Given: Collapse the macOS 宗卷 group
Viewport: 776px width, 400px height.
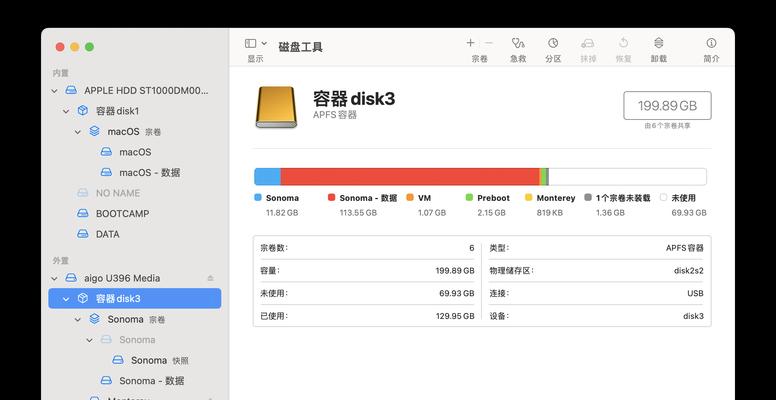Looking at the screenshot, I should 78,132.
